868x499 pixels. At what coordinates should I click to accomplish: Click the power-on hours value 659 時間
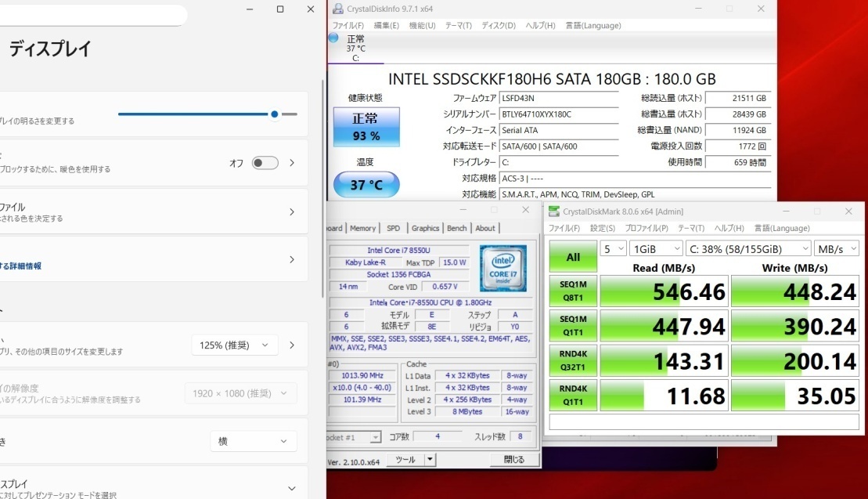[x=737, y=162]
